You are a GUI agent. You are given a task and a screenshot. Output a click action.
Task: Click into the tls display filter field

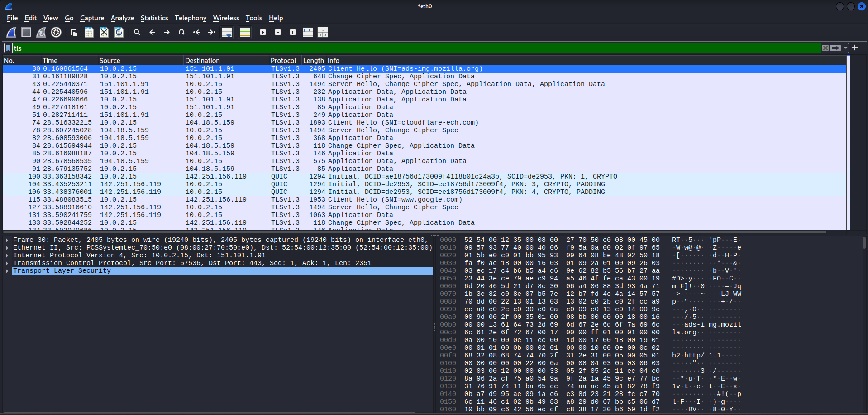(416, 48)
